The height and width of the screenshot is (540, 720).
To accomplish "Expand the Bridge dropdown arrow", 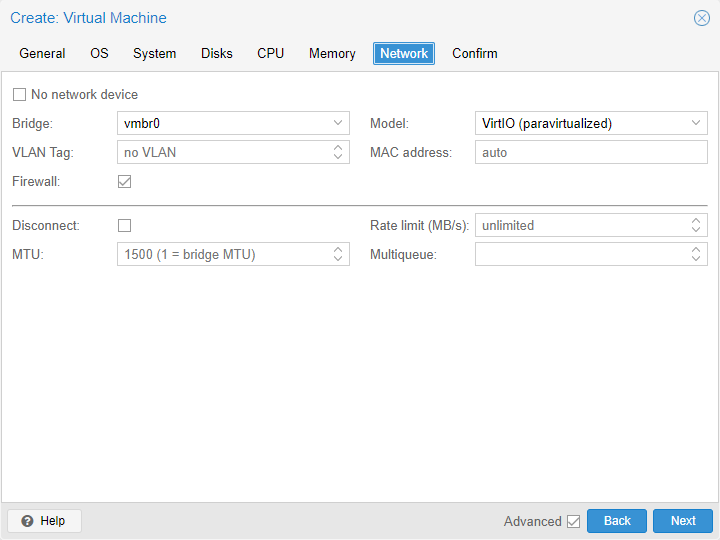I will (338, 123).
